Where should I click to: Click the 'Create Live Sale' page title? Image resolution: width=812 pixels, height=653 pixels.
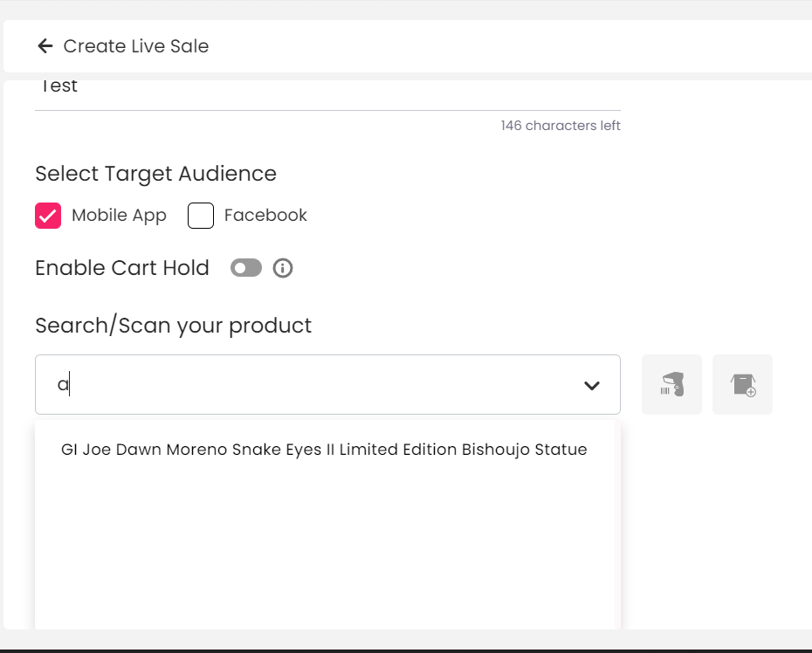136,46
